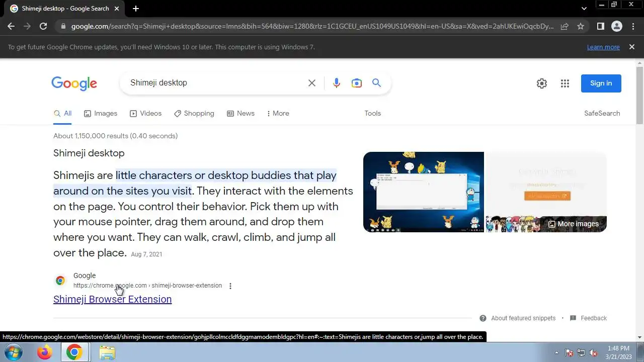Launch Firefox from the taskbar
Screen dimensions: 644x362
[45, 352]
